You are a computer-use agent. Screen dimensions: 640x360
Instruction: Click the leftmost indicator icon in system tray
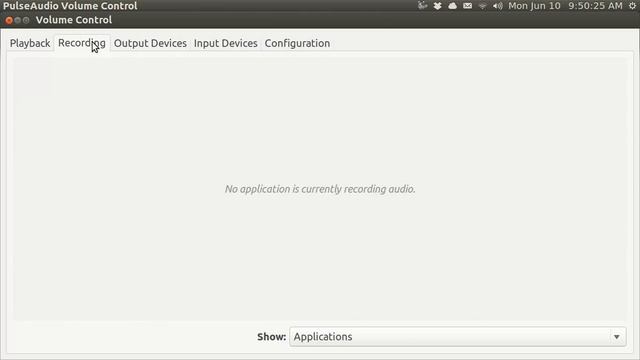pyautogui.click(x=422, y=6)
